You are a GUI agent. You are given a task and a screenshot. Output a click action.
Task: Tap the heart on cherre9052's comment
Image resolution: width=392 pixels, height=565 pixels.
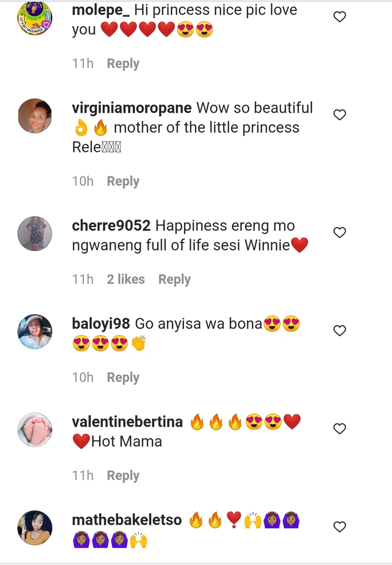(339, 233)
